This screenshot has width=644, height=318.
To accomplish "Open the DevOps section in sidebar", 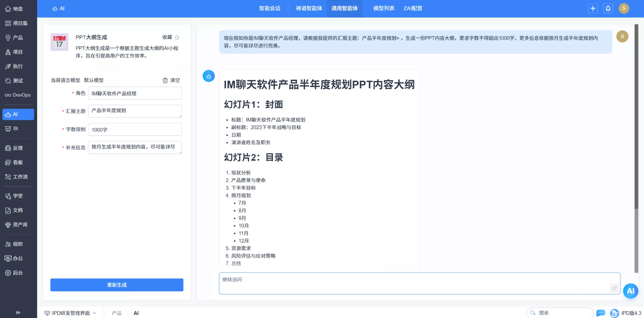I will pos(18,95).
